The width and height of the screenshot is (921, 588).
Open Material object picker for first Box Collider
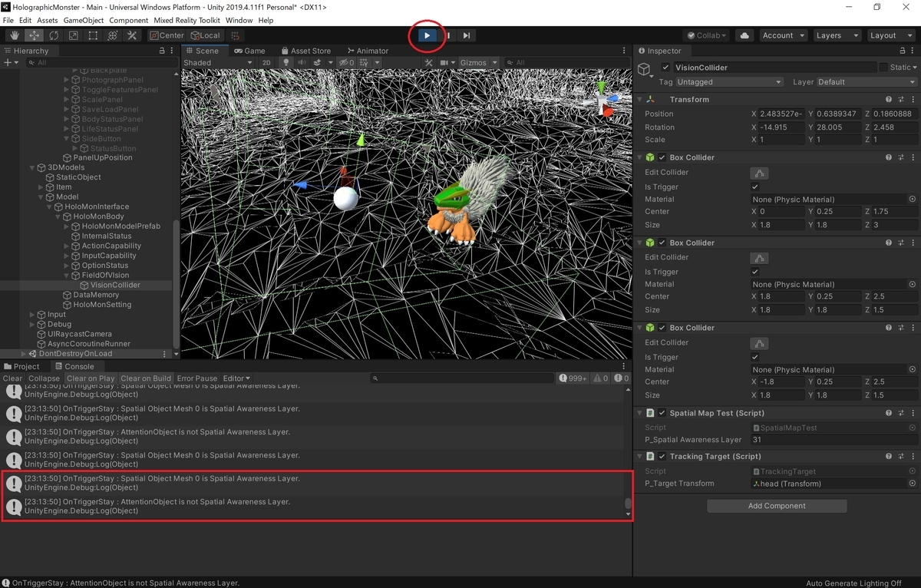click(913, 199)
